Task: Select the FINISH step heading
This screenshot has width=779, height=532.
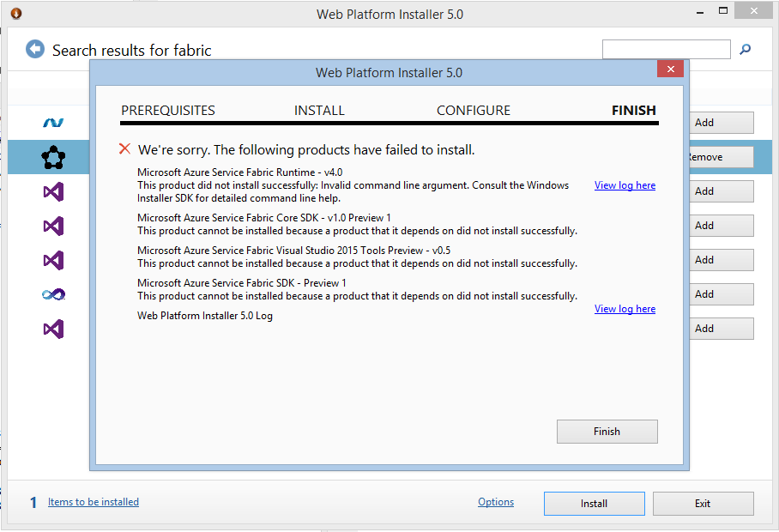Action: pyautogui.click(x=633, y=111)
